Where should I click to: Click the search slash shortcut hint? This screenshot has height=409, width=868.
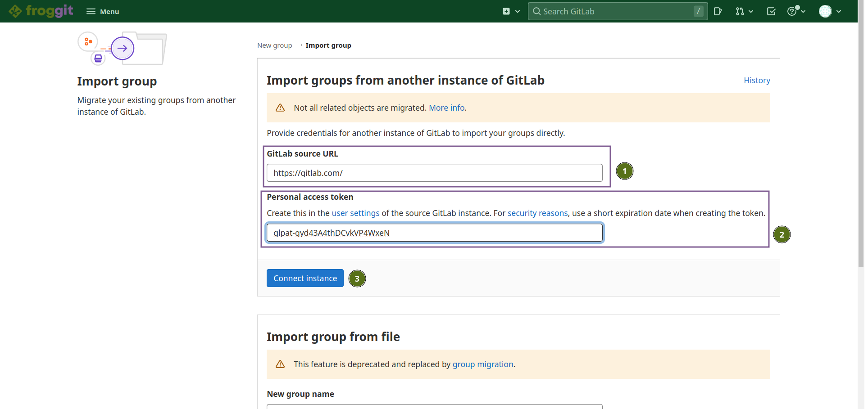(x=698, y=11)
